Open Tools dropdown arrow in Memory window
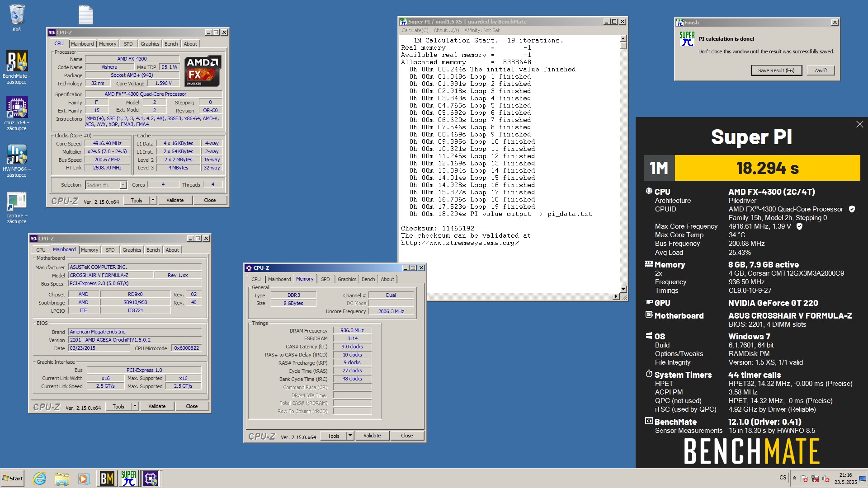 [350, 436]
